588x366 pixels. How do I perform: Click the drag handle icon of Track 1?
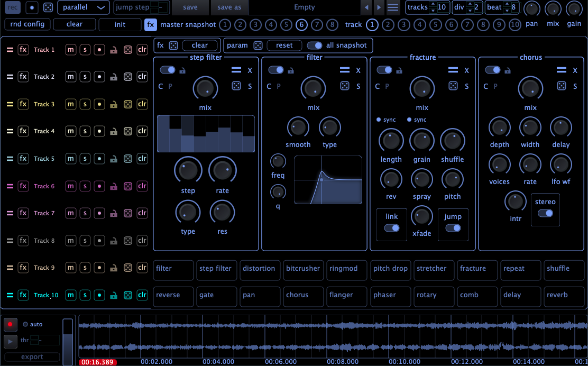[10, 50]
